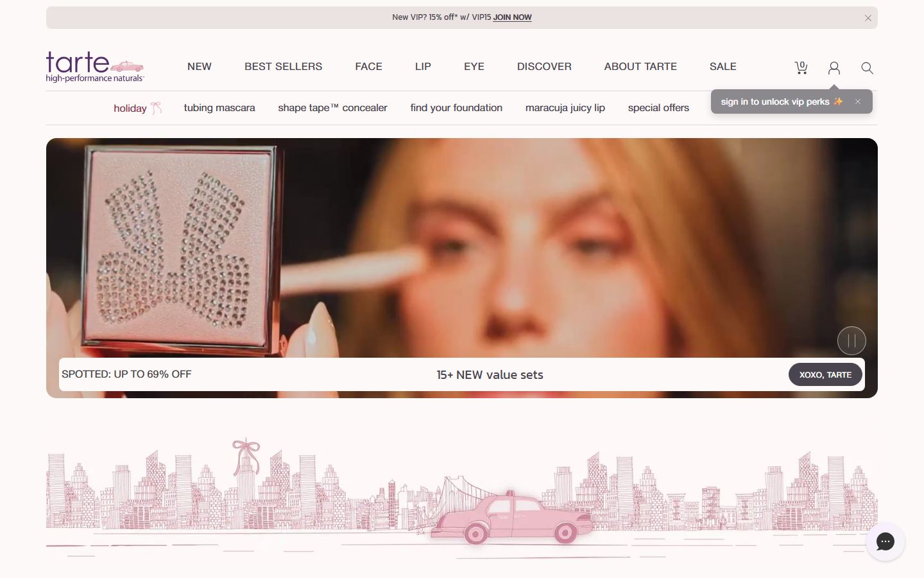This screenshot has width=924, height=578.
Task: Open the ABOUT TARTE menu
Action: (x=640, y=66)
